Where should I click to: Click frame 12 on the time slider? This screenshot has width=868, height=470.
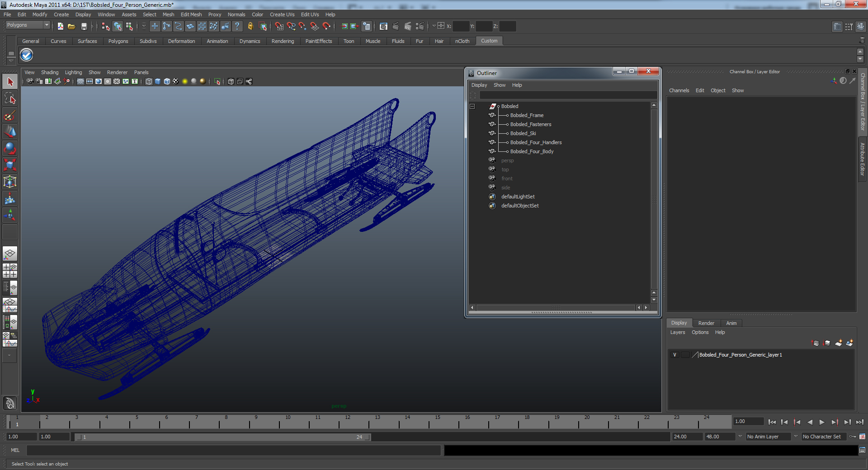click(347, 422)
